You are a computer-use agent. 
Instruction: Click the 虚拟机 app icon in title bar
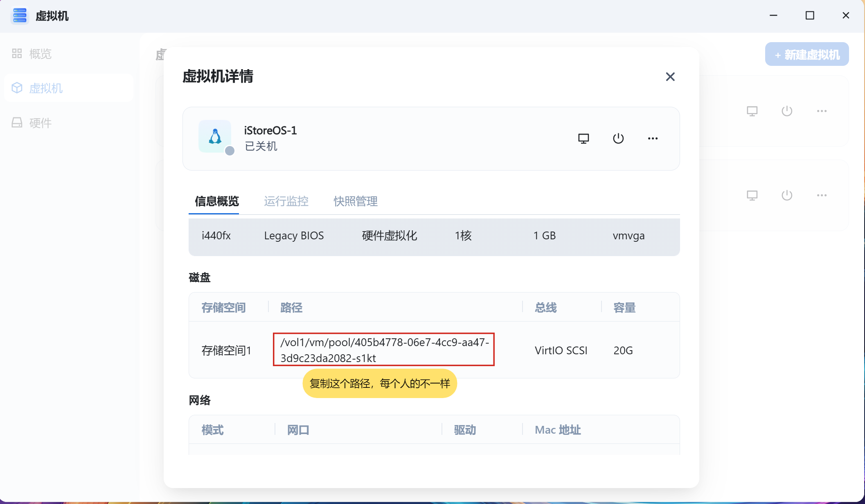click(x=20, y=16)
